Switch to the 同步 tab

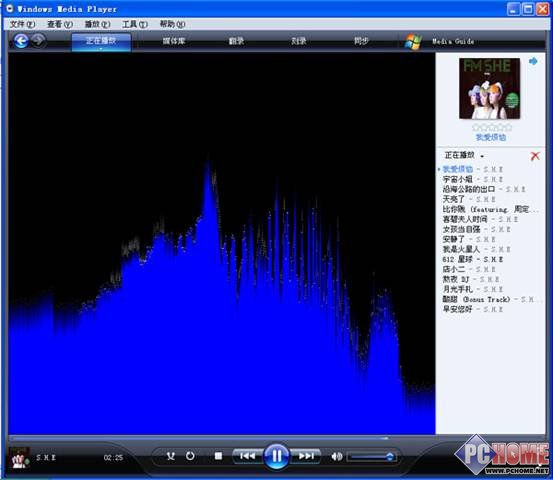coord(361,41)
